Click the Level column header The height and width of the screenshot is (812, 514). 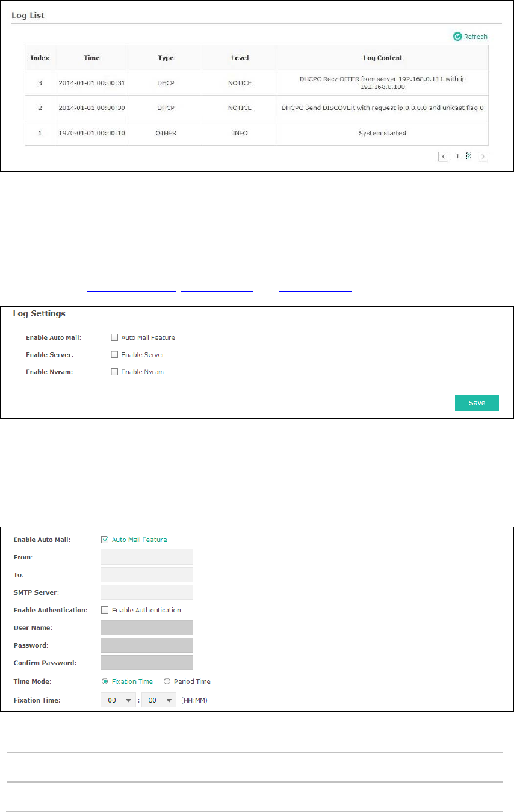coord(240,58)
